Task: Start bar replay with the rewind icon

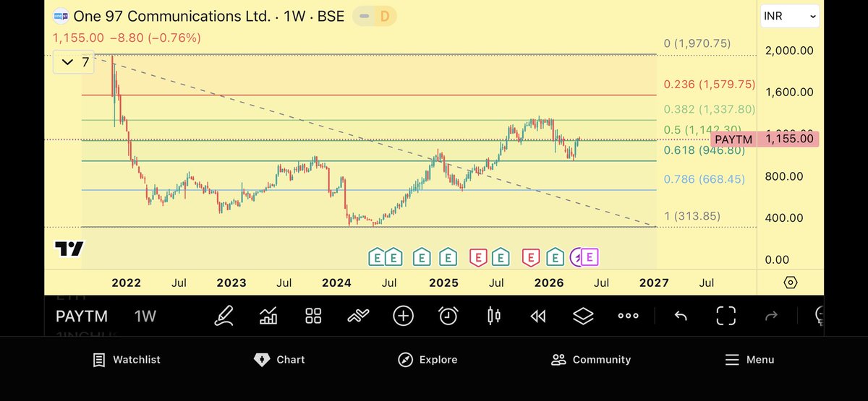Action: 538,316
